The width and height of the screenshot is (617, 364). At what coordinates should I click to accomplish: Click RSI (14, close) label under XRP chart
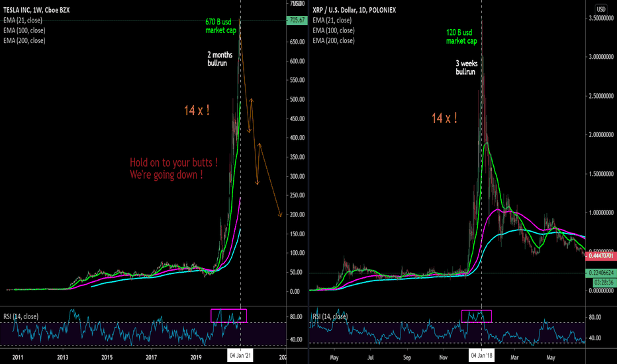(330, 316)
